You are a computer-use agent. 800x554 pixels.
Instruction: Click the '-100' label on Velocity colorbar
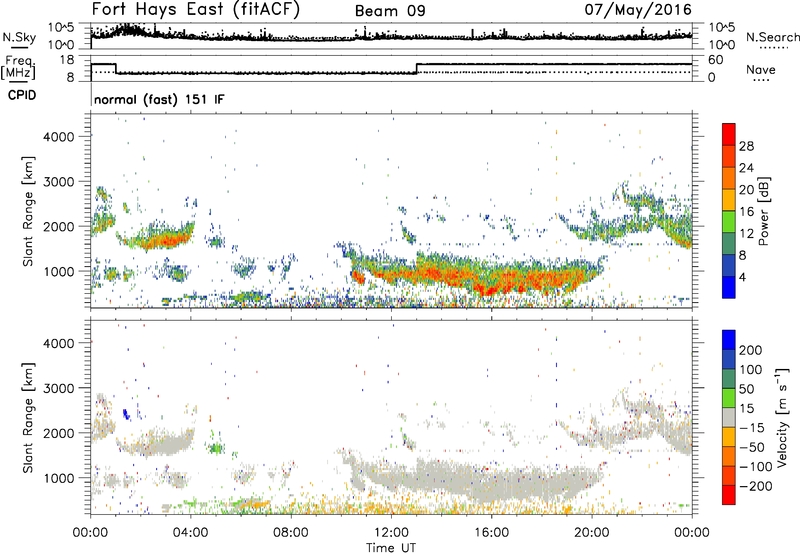[x=756, y=467]
